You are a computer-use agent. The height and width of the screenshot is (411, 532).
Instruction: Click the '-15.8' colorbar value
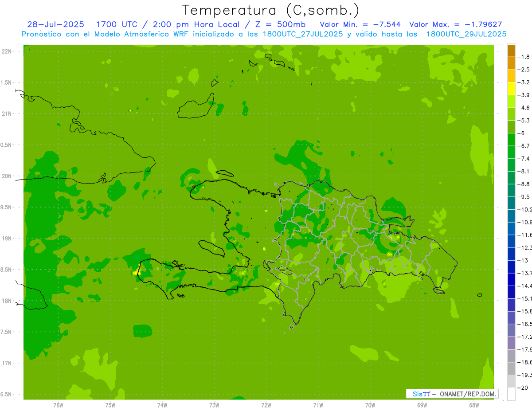tap(525, 311)
